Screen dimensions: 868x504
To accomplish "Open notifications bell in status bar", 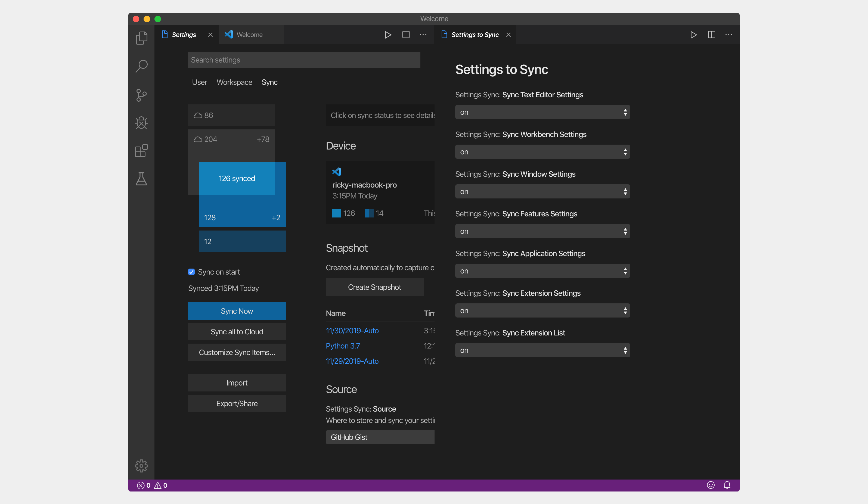I will pyautogui.click(x=727, y=485).
